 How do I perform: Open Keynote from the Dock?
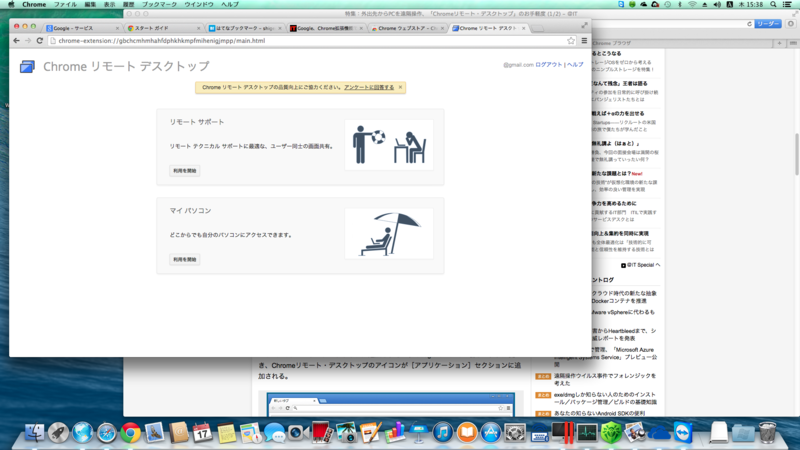[x=418, y=433]
